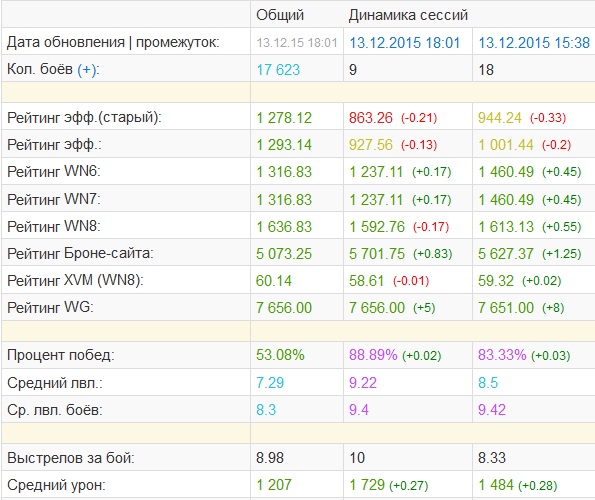Select the Динамика сессий header
This screenshot has width=595, height=500.
tap(408, 15)
